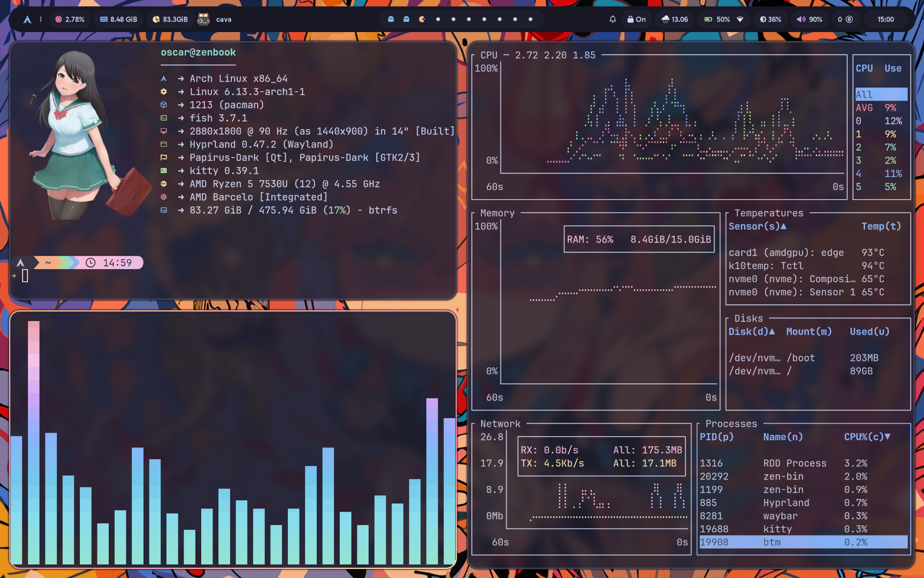Select the RDD Process row
This screenshot has height=578, width=924.
tap(804, 463)
